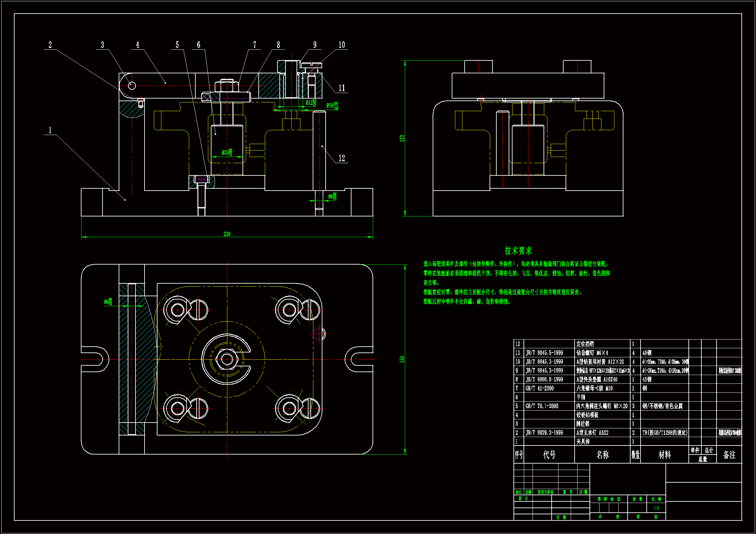
Task: Click the 更改文件名 label in title block
Action: click(545, 492)
